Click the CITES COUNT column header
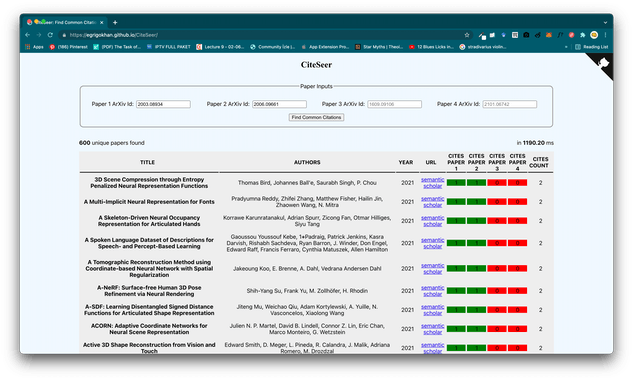Screen dimensions: 633x380 [x=539, y=162]
